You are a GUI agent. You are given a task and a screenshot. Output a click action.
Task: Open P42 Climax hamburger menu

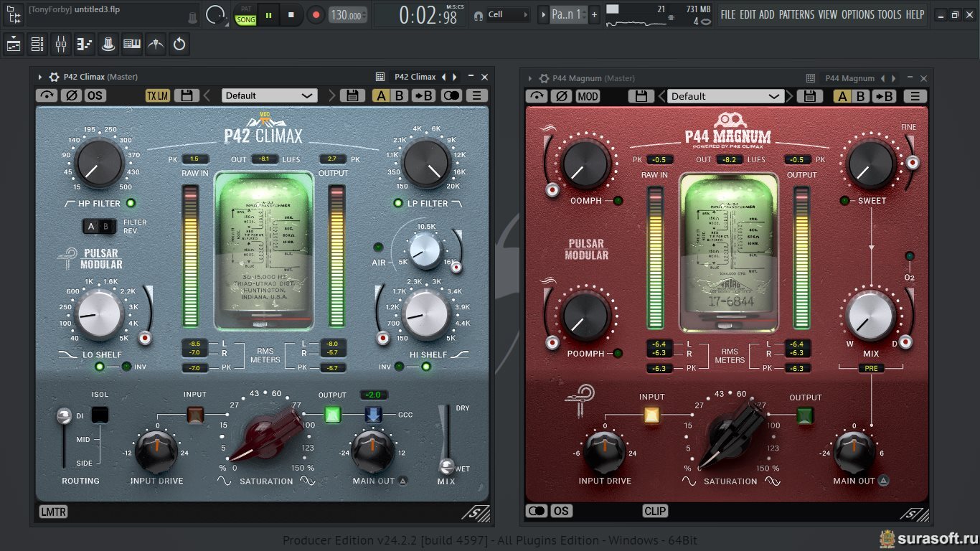pos(476,95)
